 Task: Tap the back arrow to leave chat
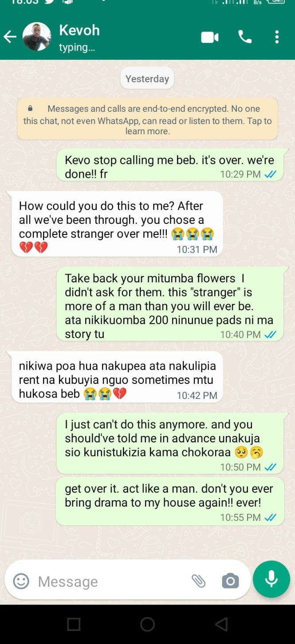[x=10, y=37]
